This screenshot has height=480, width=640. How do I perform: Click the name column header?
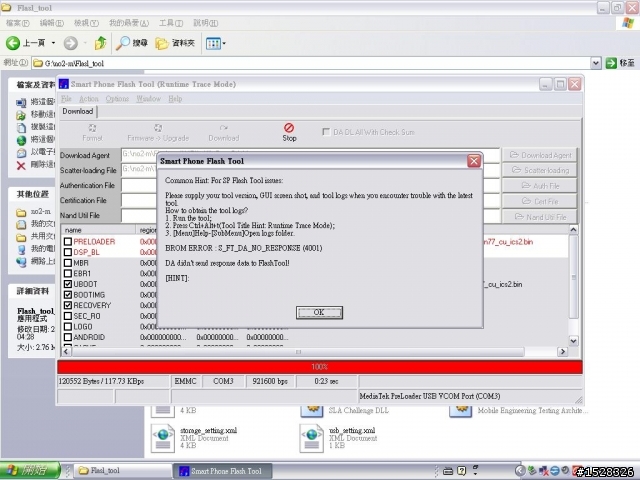[x=98, y=230]
